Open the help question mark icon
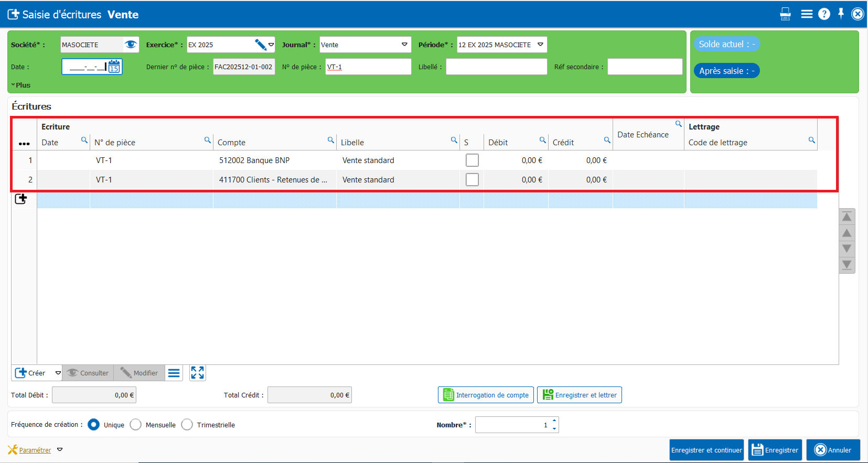The width and height of the screenshot is (868, 463). (824, 14)
